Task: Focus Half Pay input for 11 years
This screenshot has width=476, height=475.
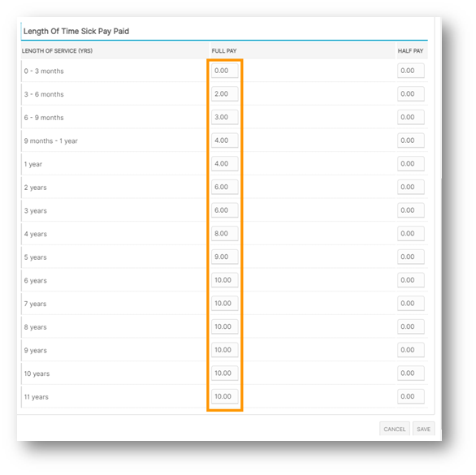Action: [x=411, y=396]
